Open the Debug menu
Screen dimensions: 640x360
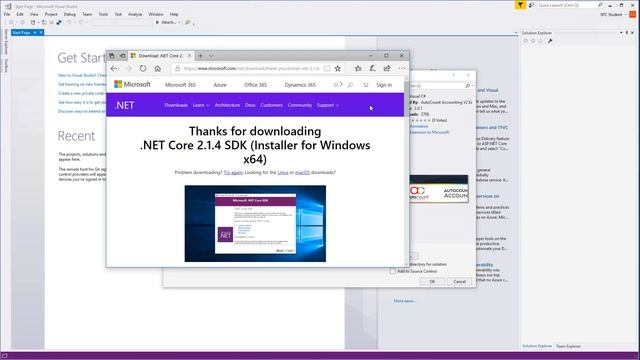69,14
